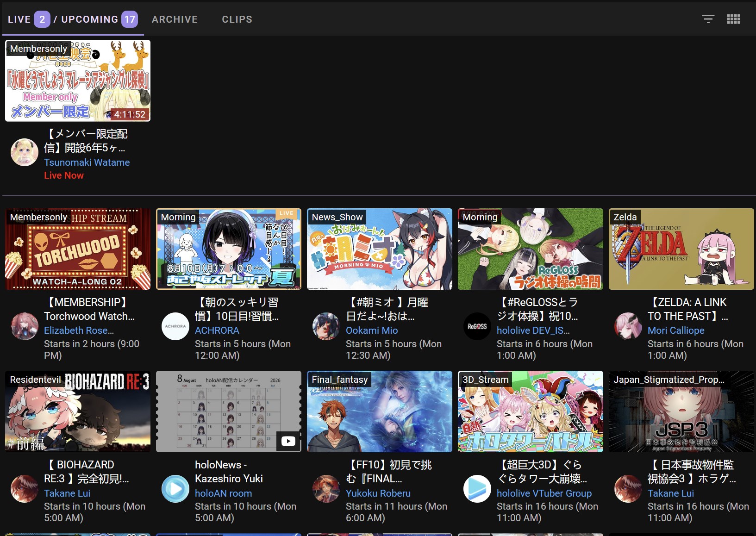
Task: Open the Final Fantasy X stream thumbnail
Action: click(x=380, y=411)
